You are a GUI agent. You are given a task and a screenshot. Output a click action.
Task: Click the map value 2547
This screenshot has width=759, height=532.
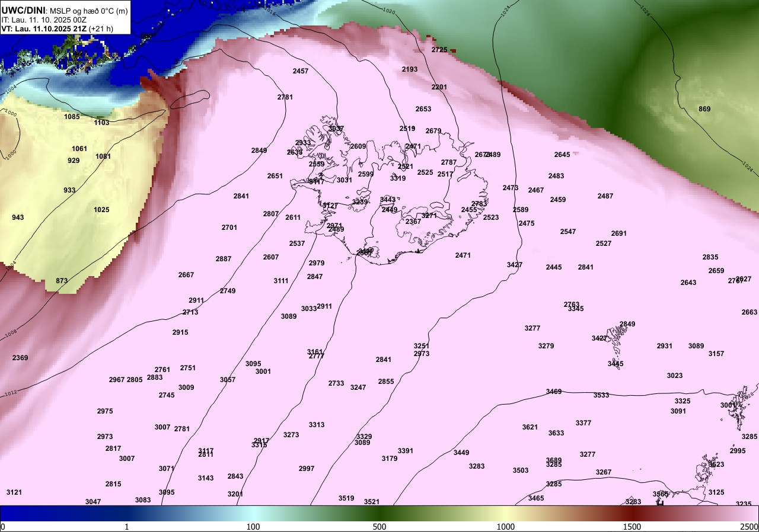[x=568, y=232]
